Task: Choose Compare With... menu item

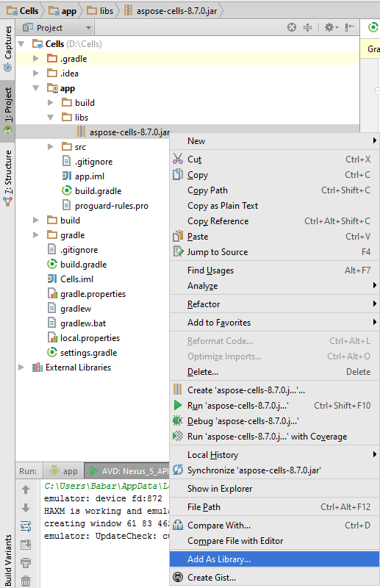Action: click(274, 525)
